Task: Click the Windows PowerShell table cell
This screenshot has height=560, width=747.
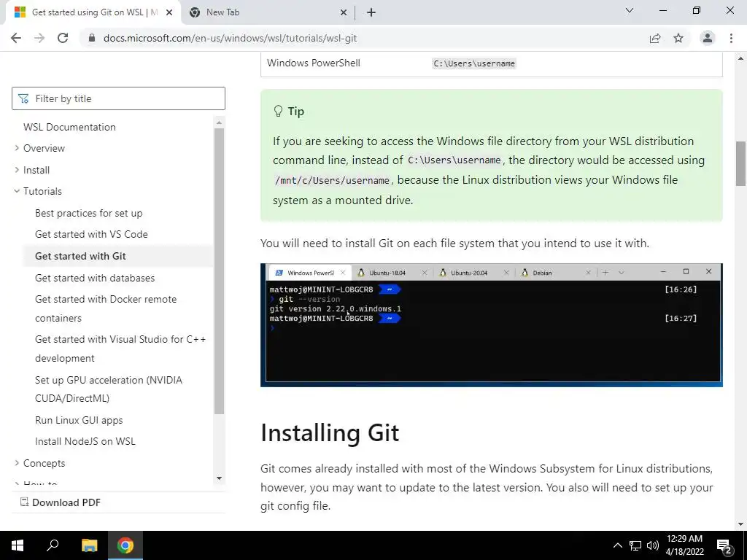Action: [314, 63]
